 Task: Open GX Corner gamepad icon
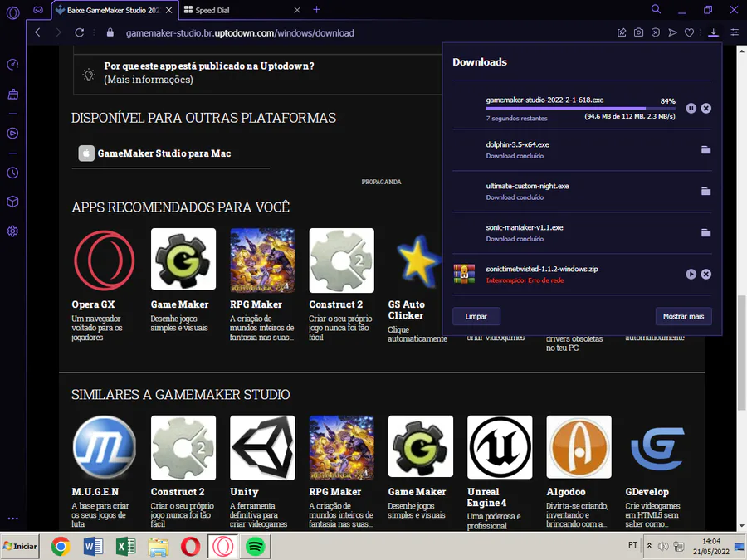coord(38,10)
